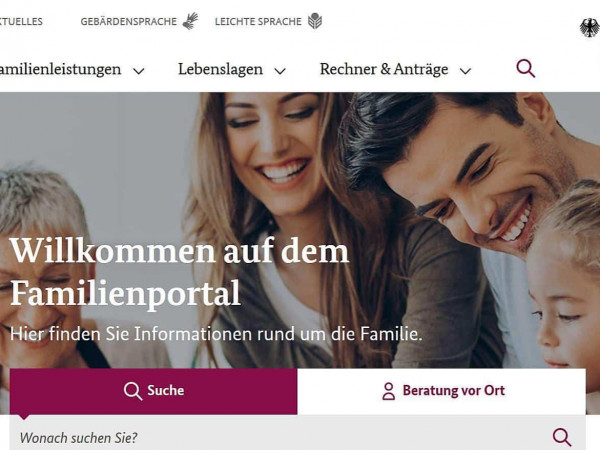Open the Lebenslagen menu item
Image resolution: width=600 pixels, height=450 pixels.
(220, 69)
